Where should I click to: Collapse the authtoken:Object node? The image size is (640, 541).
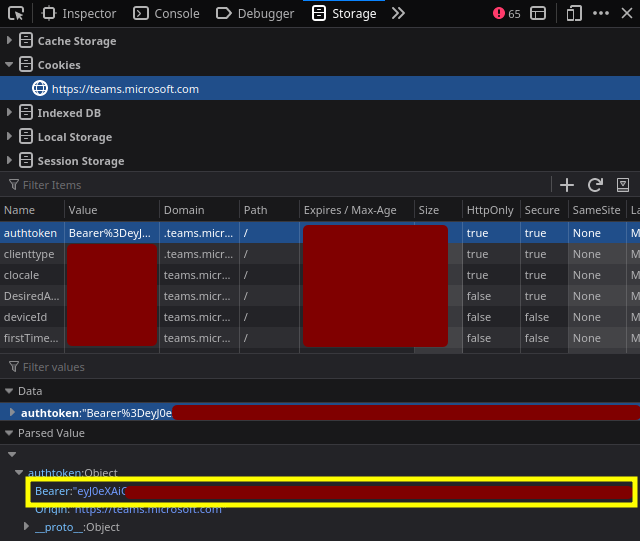tap(19, 472)
